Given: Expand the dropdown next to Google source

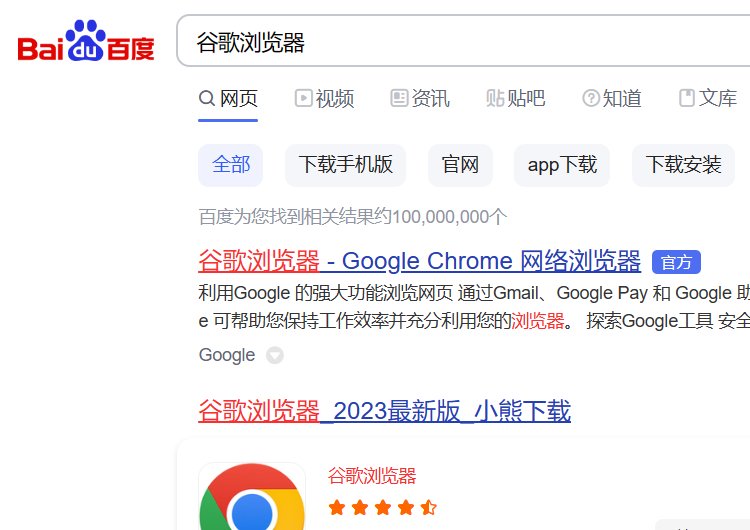Looking at the screenshot, I should coord(275,355).
